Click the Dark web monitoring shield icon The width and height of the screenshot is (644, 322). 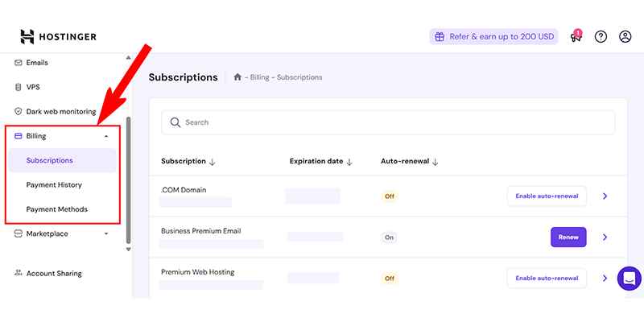click(18, 111)
